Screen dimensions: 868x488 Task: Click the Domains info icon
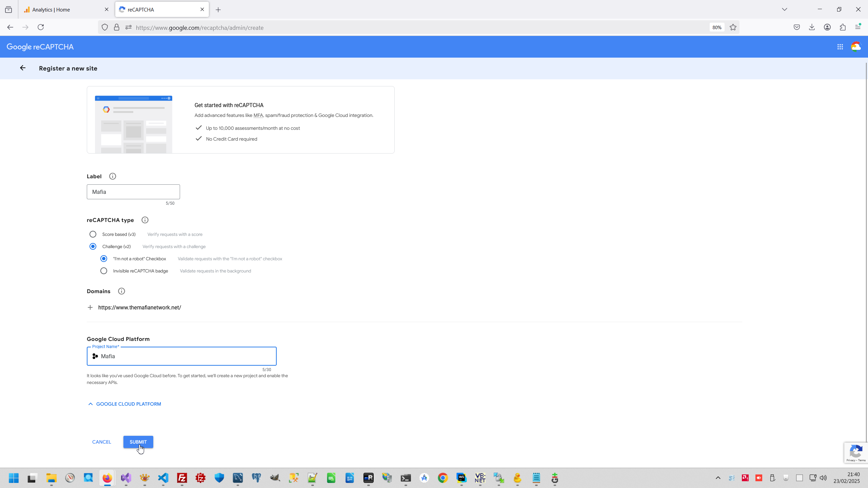[x=121, y=291]
